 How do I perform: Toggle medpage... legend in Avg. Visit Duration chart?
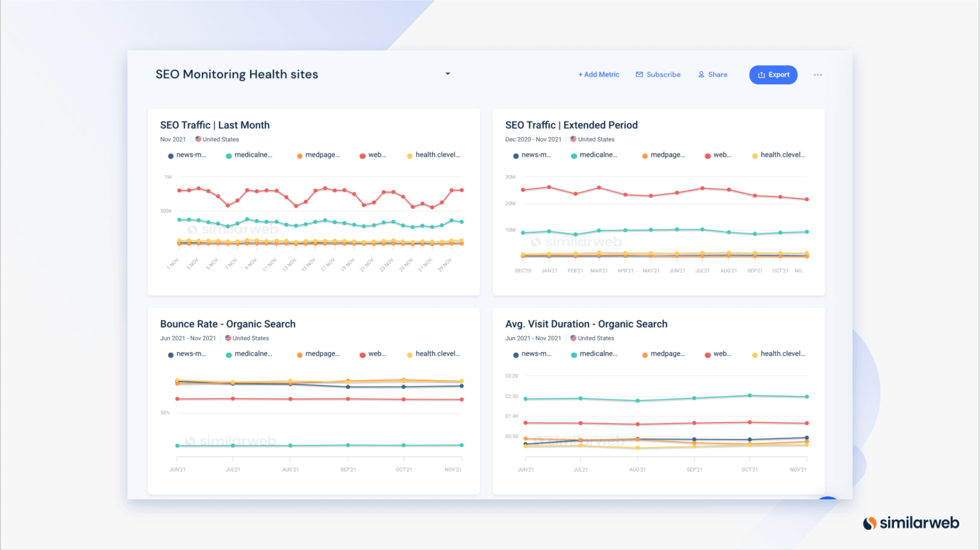coord(664,354)
